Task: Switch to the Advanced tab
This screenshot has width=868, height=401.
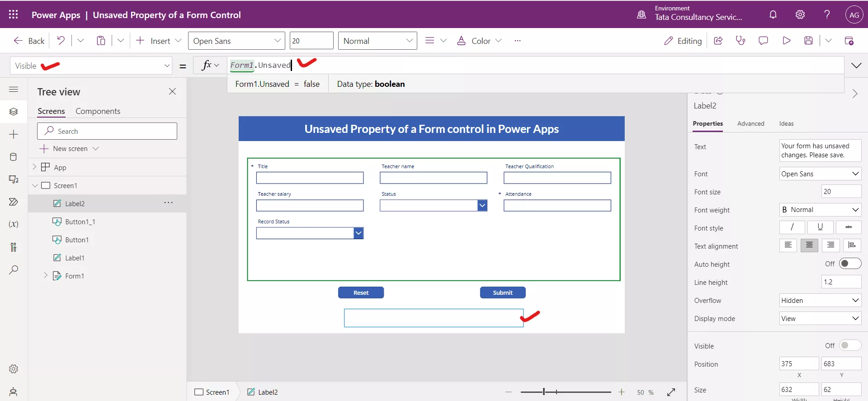Action: point(750,123)
